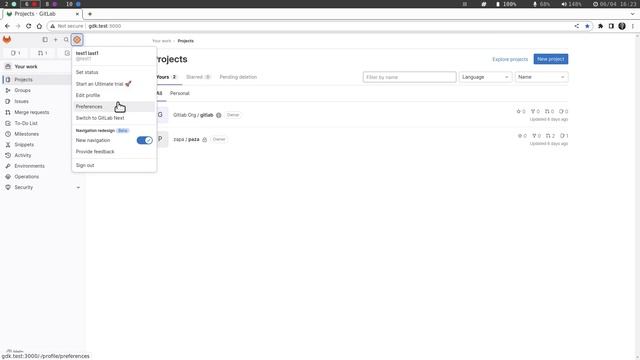
Task: Click the battery indicator in system bar
Action: (x=506, y=4)
